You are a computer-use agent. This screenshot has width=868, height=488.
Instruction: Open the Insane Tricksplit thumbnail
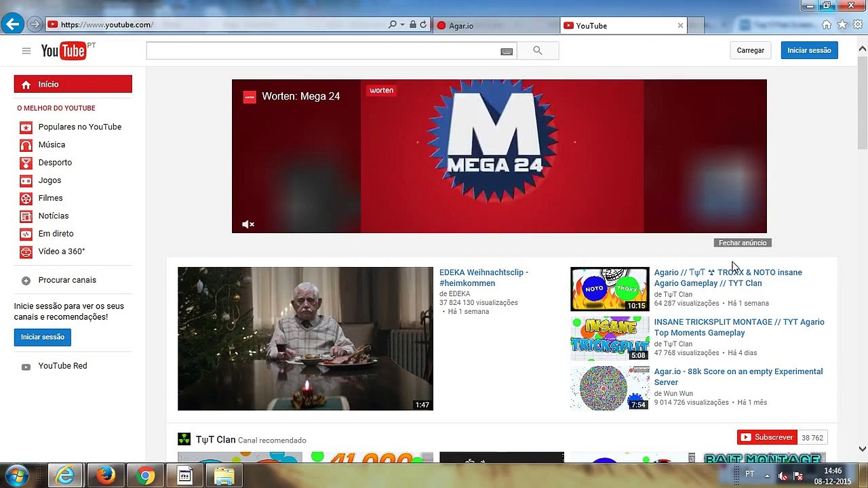pyautogui.click(x=610, y=338)
